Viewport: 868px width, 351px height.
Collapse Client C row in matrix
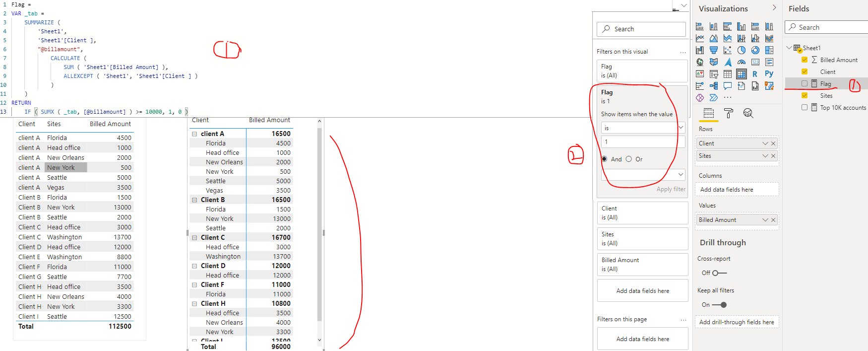[x=194, y=237]
